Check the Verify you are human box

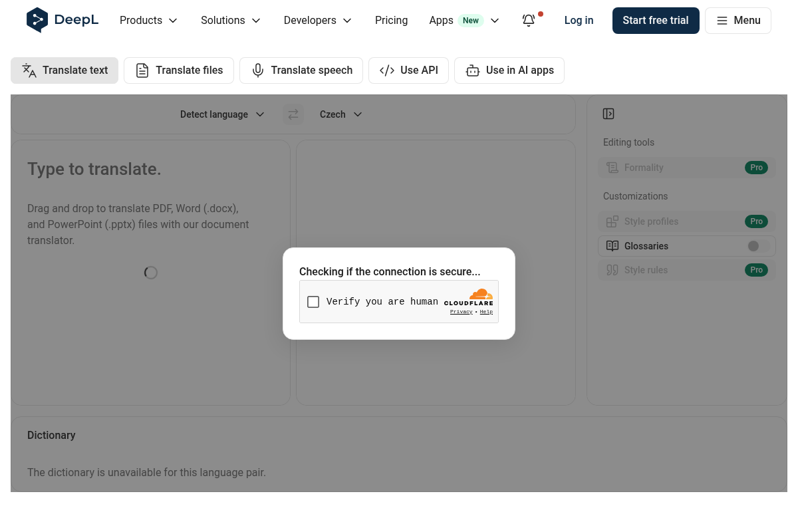coord(313,302)
